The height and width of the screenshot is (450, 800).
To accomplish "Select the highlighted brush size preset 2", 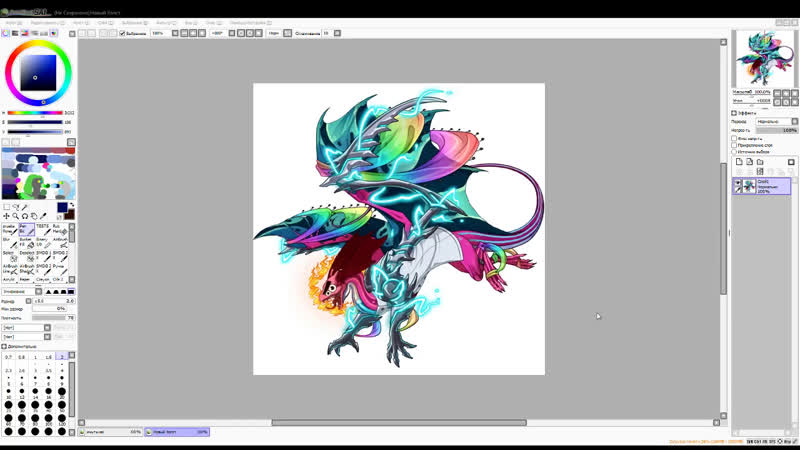I will click(x=62, y=357).
